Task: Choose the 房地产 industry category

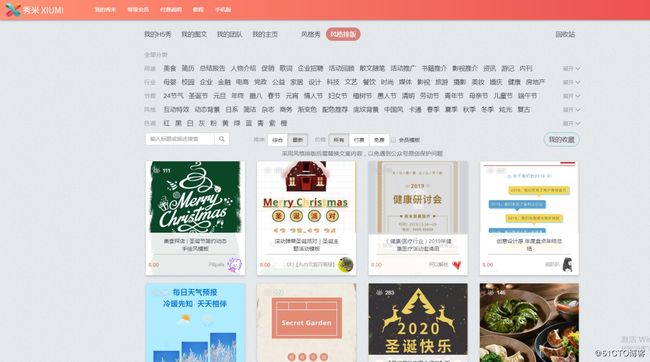Action: tap(536, 82)
